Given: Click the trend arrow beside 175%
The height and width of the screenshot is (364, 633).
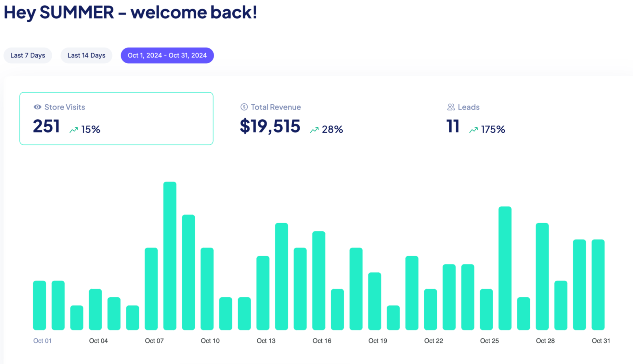Looking at the screenshot, I should (473, 130).
